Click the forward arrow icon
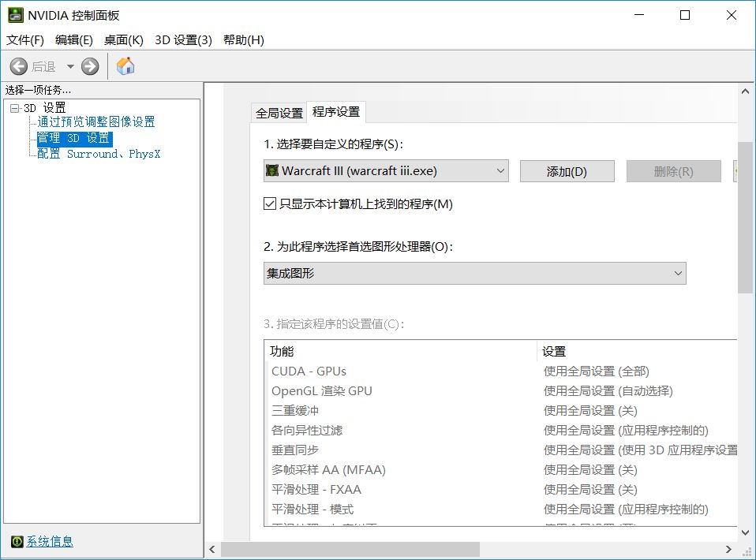This screenshot has width=756, height=560. point(90,66)
